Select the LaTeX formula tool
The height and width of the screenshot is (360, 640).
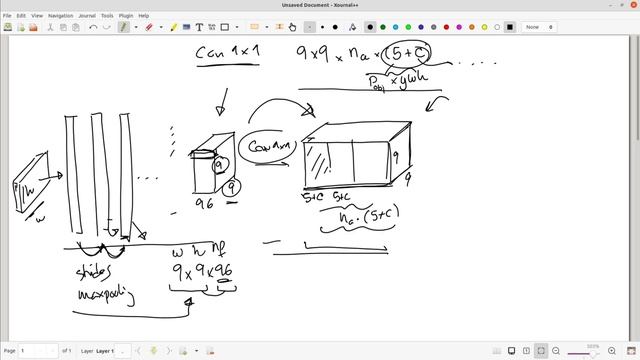(212, 27)
